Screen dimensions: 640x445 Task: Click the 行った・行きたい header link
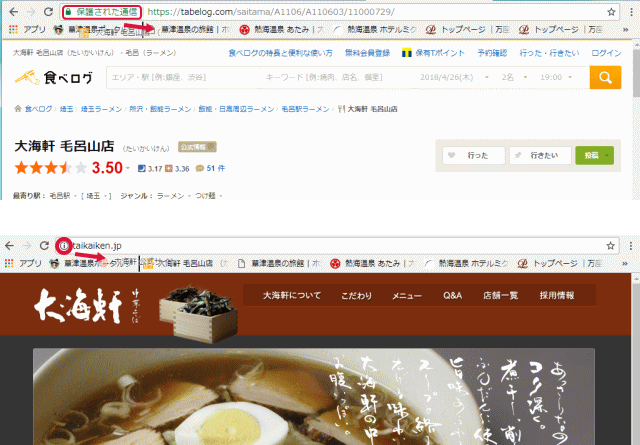(549, 53)
